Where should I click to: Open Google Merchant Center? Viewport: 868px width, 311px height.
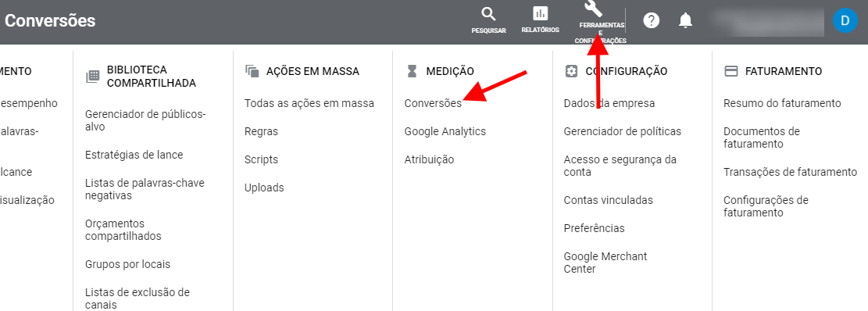tap(605, 263)
